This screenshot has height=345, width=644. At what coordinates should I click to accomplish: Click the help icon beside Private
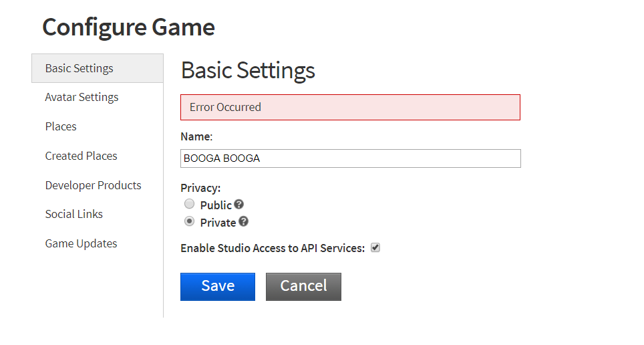pos(244,221)
